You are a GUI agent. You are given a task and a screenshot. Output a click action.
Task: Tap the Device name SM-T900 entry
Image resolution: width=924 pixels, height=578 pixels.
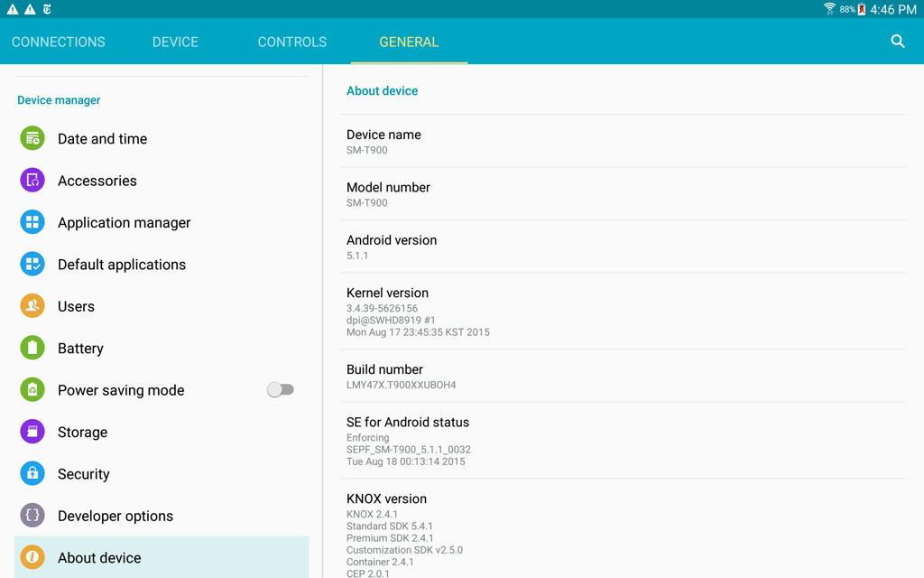[x=623, y=142]
